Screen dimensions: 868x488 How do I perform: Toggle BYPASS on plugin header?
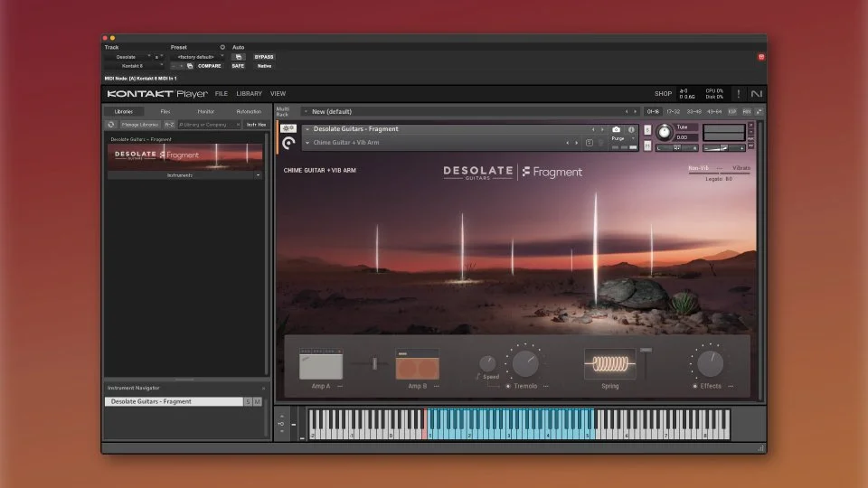click(x=263, y=57)
